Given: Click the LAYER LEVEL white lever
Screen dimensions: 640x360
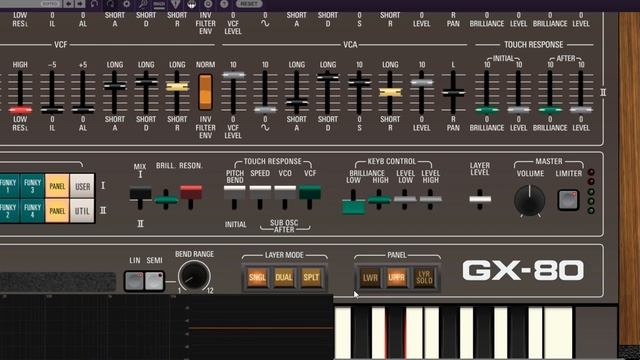Looking at the screenshot, I should pos(480,199).
